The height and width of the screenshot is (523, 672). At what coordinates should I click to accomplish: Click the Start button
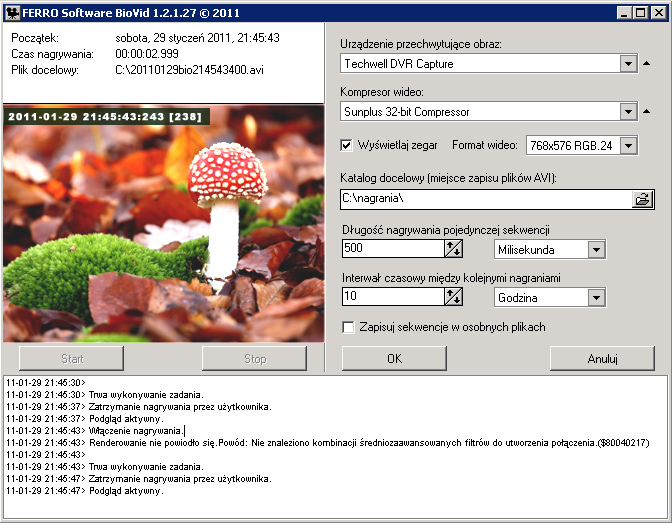pyautogui.click(x=72, y=358)
